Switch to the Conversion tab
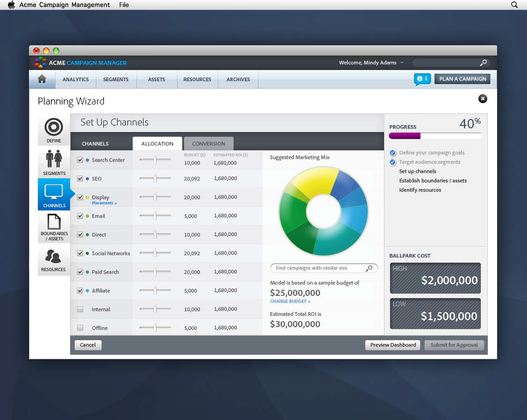 (x=209, y=144)
